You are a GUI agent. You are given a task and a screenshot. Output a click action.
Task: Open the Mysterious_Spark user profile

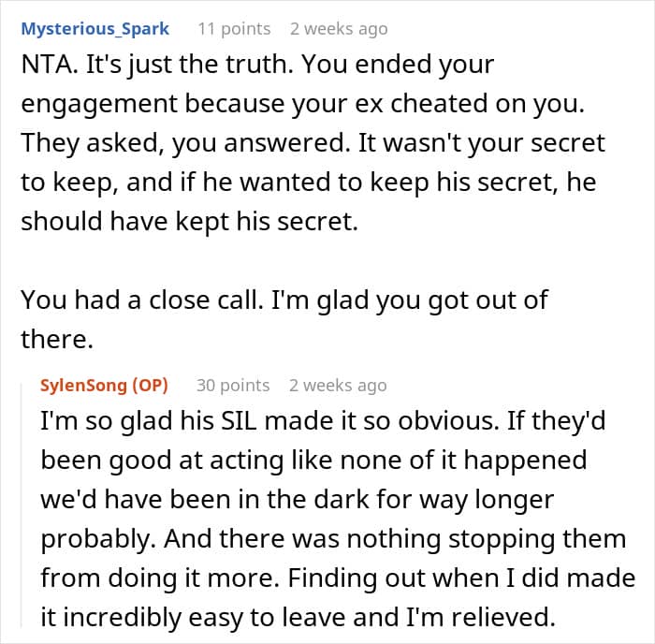95,29
